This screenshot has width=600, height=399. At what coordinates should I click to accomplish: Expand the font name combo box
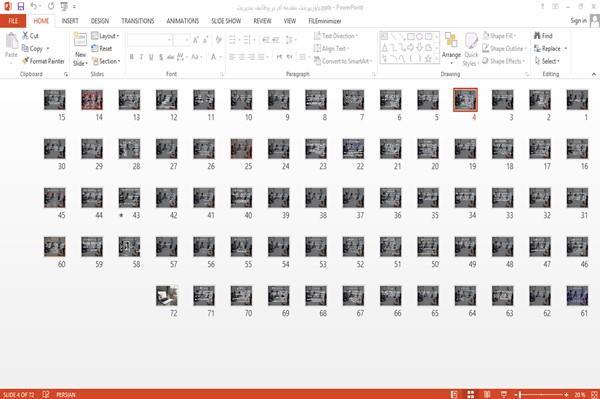click(x=169, y=40)
